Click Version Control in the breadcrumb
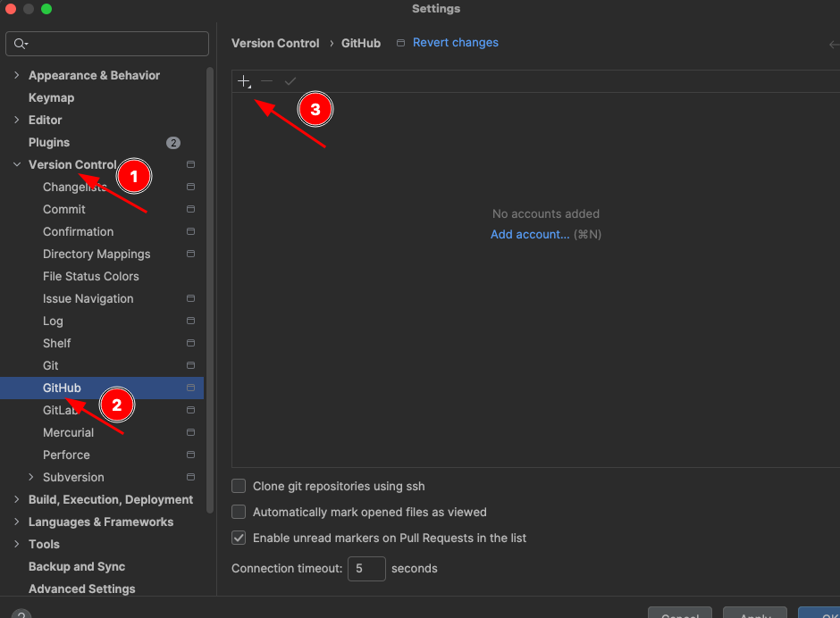Image resolution: width=840 pixels, height=618 pixels. pos(275,43)
